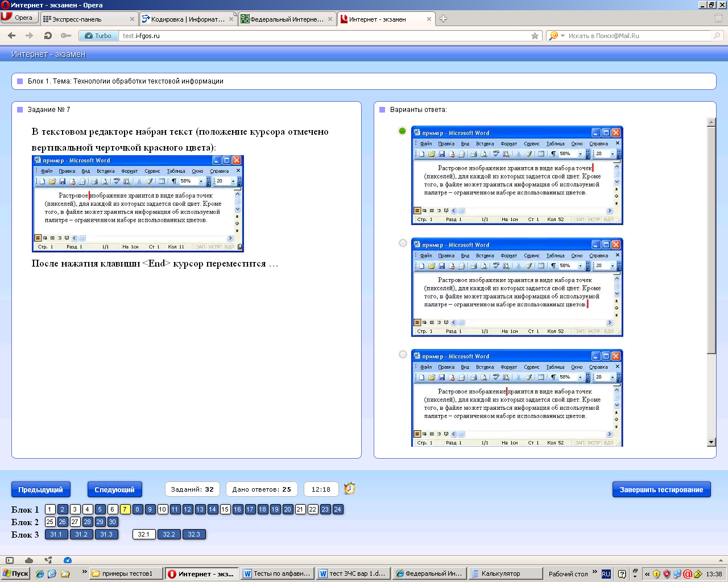This screenshot has height=582, width=728.
Task: Open search engine dropdown
Action: [555, 36]
